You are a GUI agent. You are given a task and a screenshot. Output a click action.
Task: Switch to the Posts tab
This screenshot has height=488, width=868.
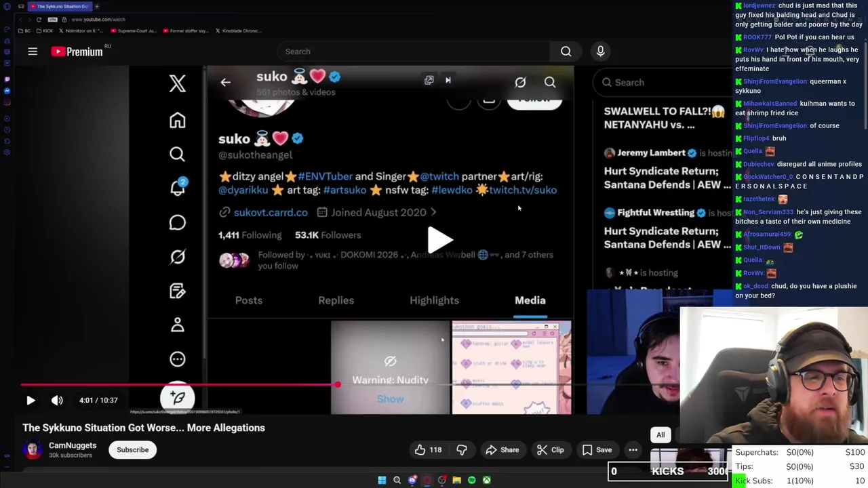pos(249,300)
